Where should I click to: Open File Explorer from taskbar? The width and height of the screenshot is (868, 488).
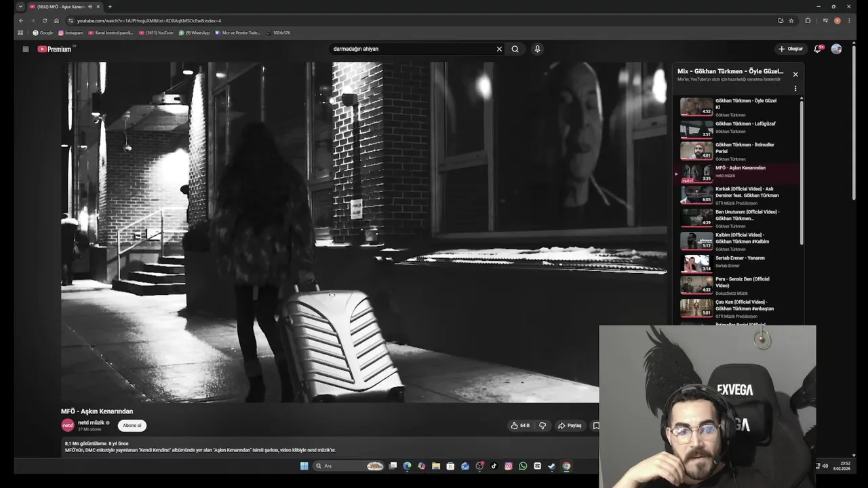click(x=436, y=466)
